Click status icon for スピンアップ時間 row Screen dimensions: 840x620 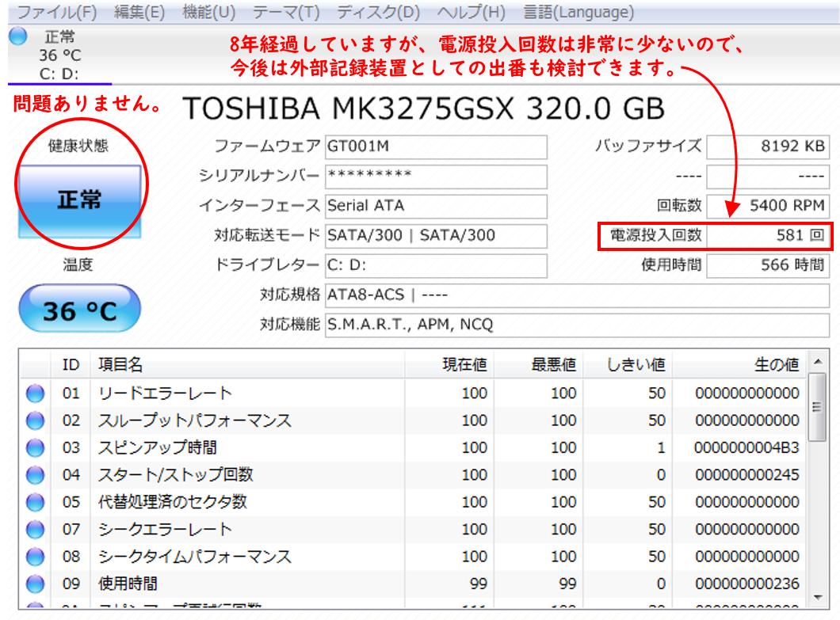pyautogui.click(x=36, y=448)
